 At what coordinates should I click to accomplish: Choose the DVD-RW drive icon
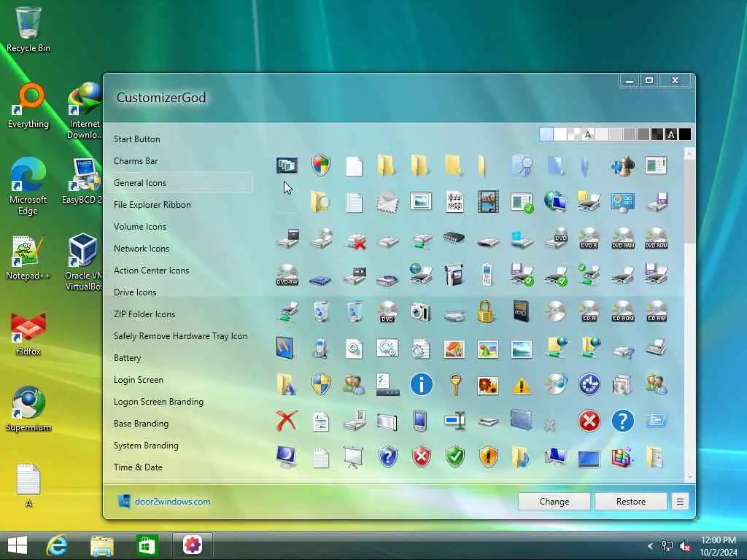(x=287, y=275)
